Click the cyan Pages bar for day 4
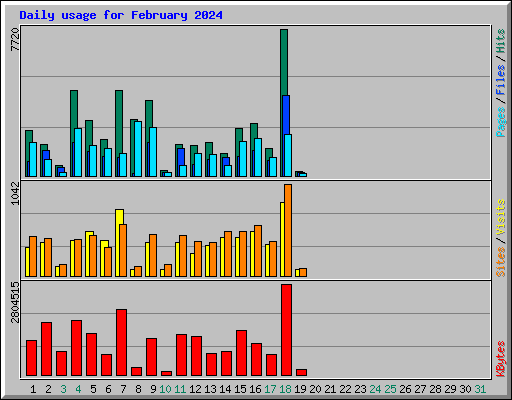This screenshot has height=400, width=512. (78, 152)
